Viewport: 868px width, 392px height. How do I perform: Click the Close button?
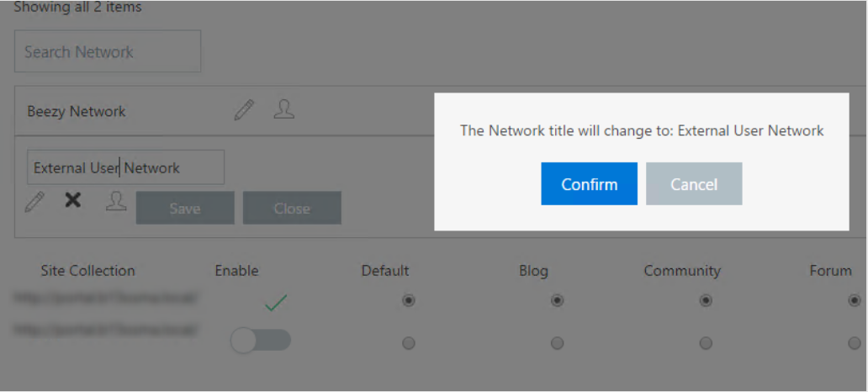pos(292,208)
